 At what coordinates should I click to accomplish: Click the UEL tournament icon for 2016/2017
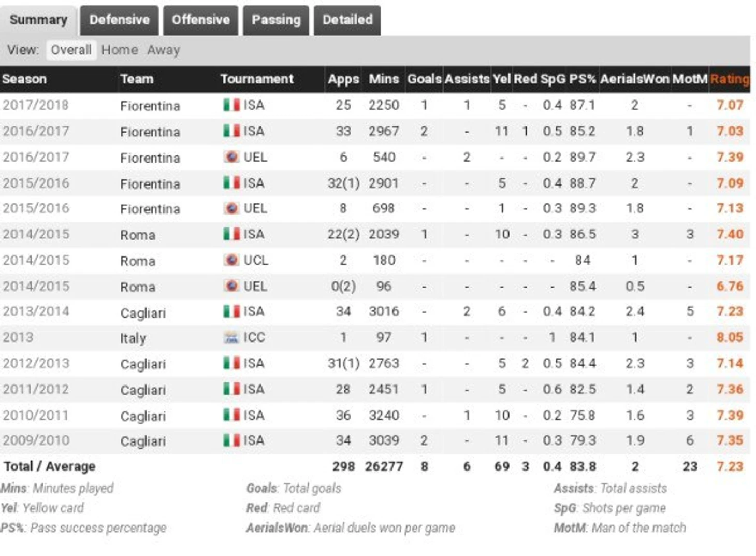[x=231, y=156]
